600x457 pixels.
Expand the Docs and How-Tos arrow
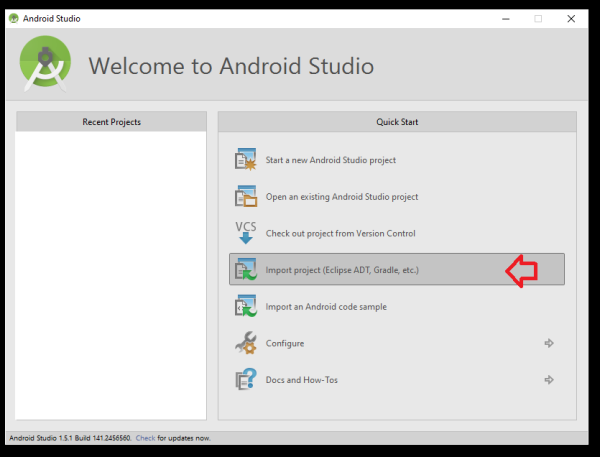click(x=549, y=380)
